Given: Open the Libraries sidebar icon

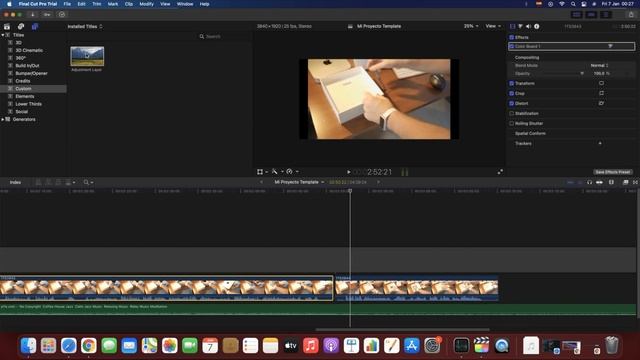Looking at the screenshot, I should [7, 27].
